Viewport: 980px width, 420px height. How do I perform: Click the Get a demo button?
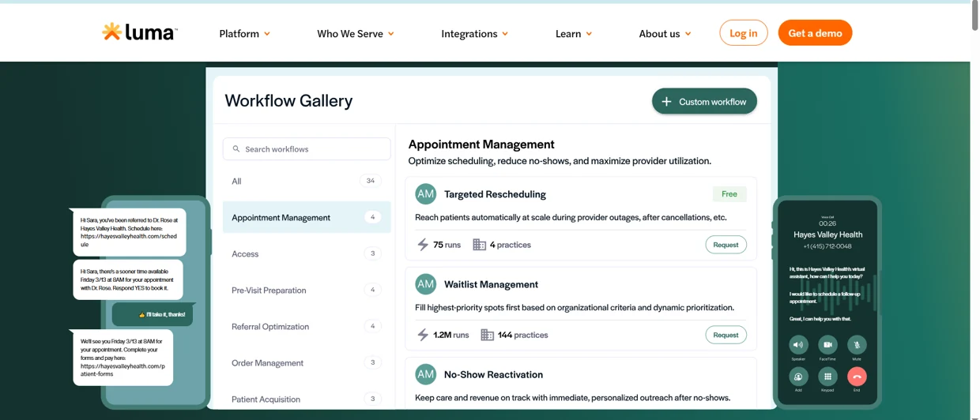815,33
